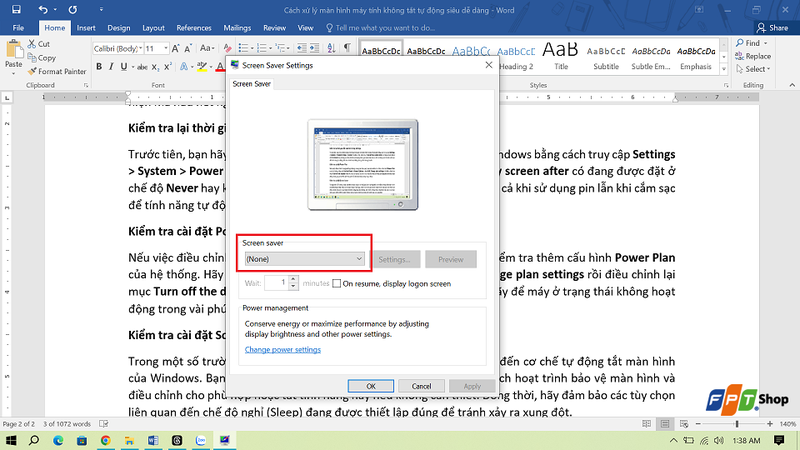Image resolution: width=800 pixels, height=450 pixels.
Task: Enable On resume, display logon screen checkbox
Action: tap(337, 284)
